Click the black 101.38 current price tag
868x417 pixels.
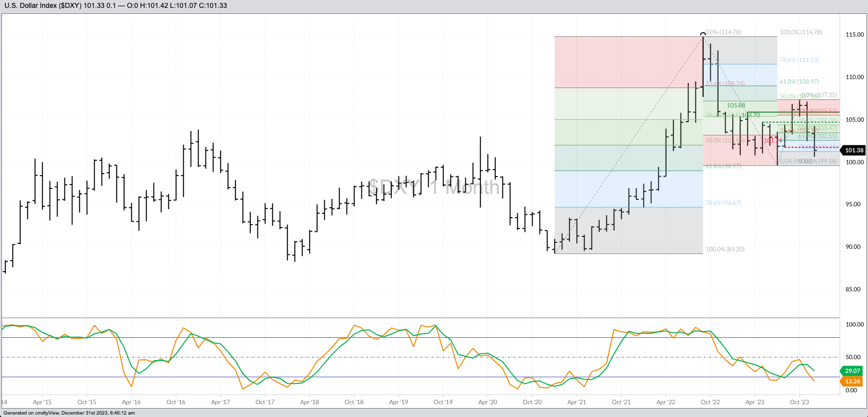point(853,150)
